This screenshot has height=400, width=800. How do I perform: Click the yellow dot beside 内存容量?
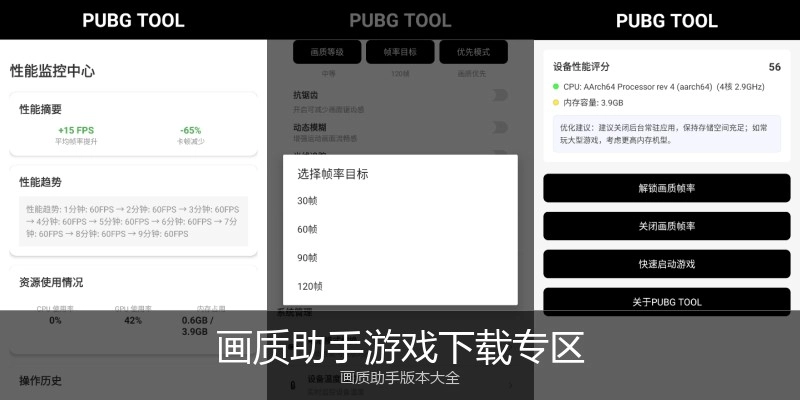[556, 103]
